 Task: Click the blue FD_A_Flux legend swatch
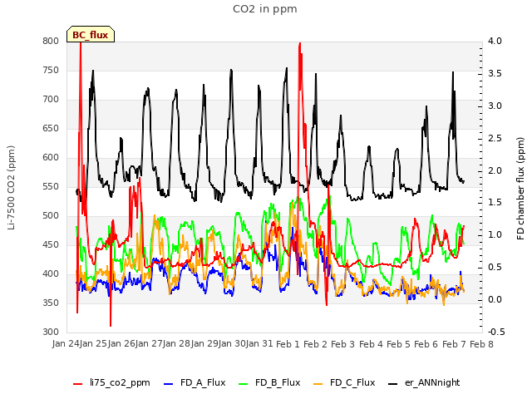(168, 384)
